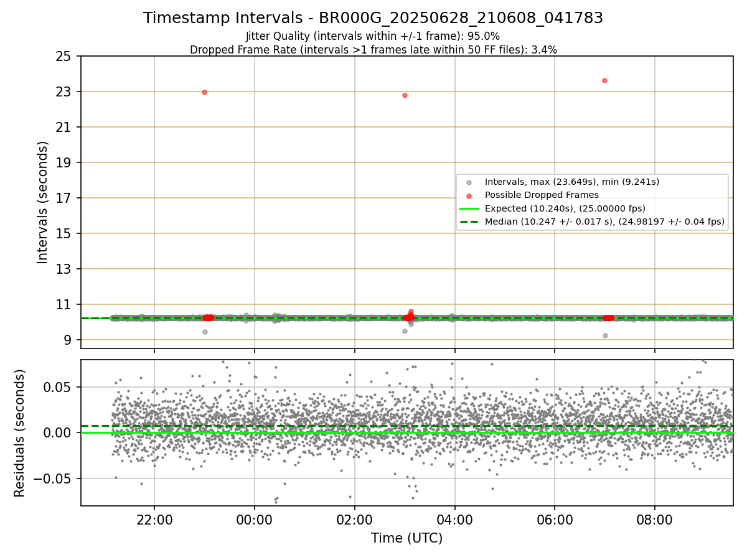Image resolution: width=747 pixels, height=560 pixels.
Task: Click the residuals tick label −0.05
Action: (51, 479)
